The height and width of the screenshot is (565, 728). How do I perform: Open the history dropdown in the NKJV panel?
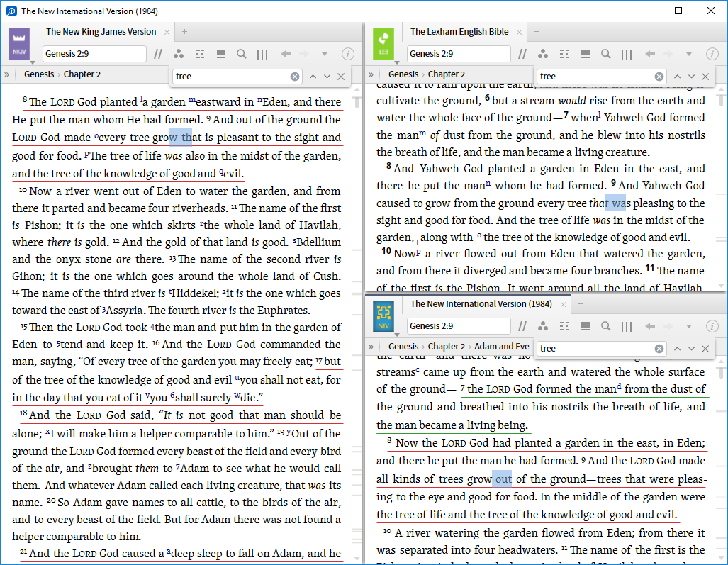point(325,54)
